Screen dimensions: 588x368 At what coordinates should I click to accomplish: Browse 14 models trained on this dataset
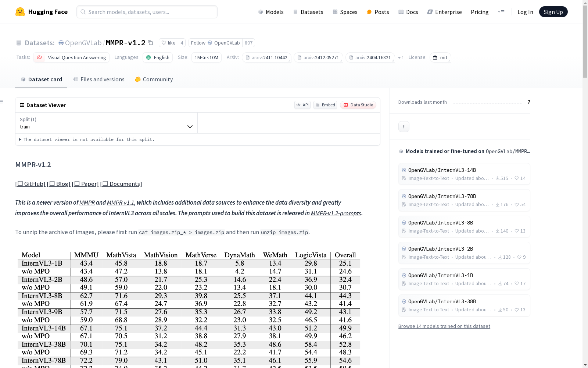(444, 326)
